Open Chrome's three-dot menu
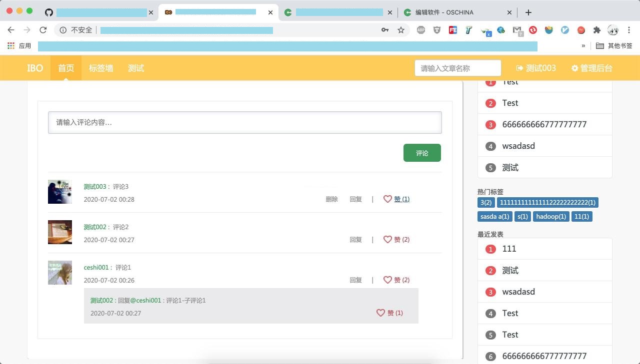640x364 pixels. click(x=629, y=30)
